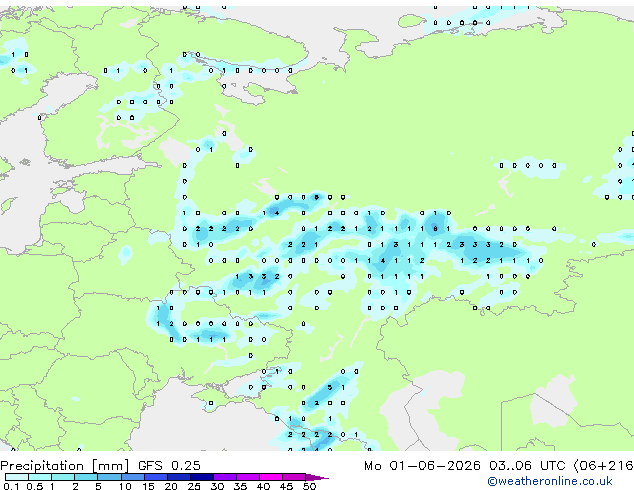Screen dimensions: 634x490
Task: Select the swatch between 35 and 40
Action: point(247,477)
